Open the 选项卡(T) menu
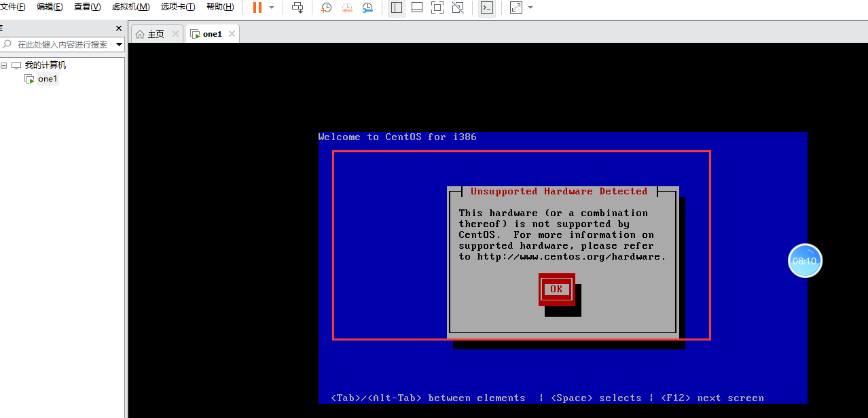 178,7
